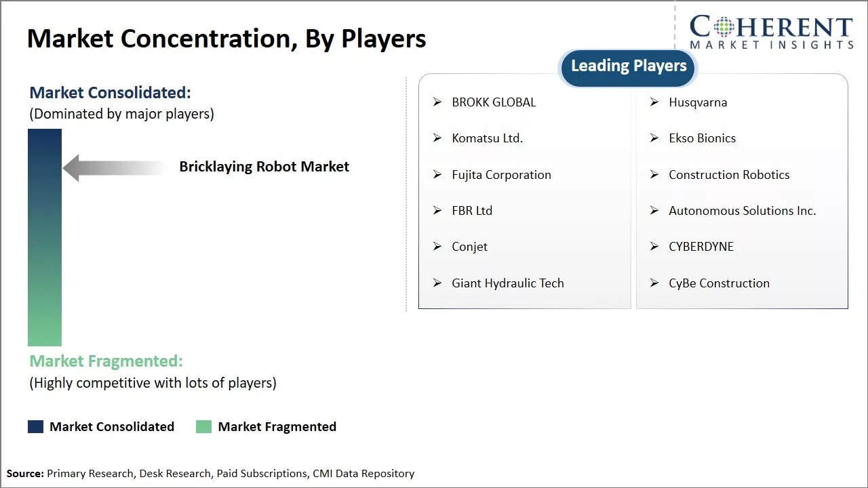Click the arrow bullet next to Conjet
Image resolution: width=868 pixels, height=488 pixels.
437,247
